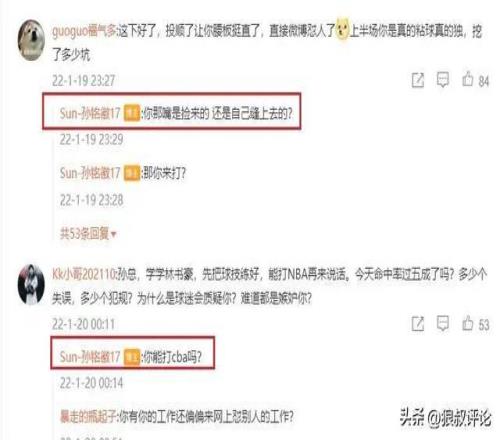The height and width of the screenshot is (440, 500).
Task: Click Sun-孙铭徽17 name in cba reply
Action: coord(90,357)
